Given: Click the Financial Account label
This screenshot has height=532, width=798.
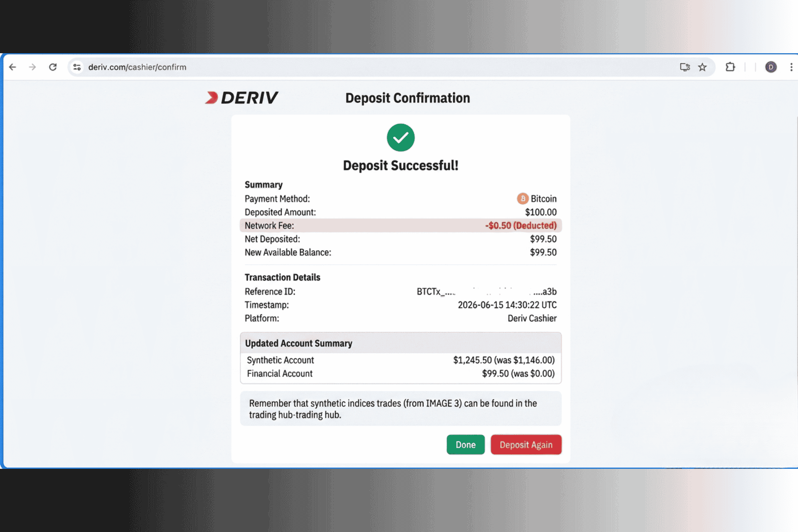Looking at the screenshot, I should pos(280,374).
